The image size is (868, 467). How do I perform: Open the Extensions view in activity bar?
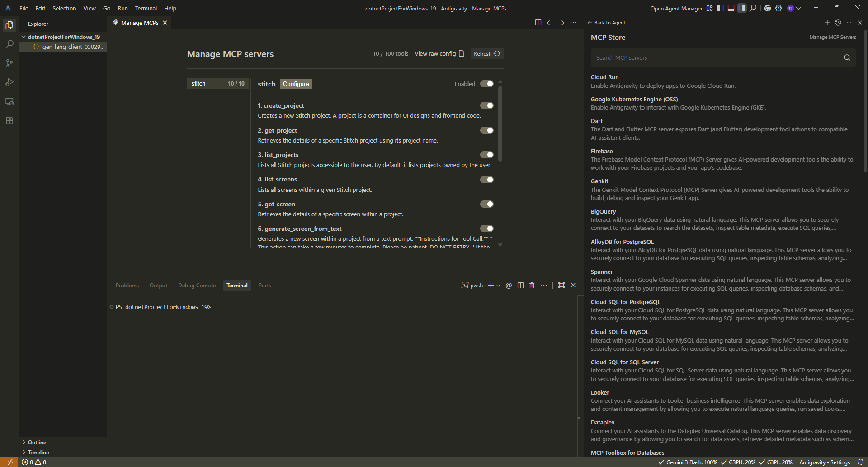[x=9, y=120]
